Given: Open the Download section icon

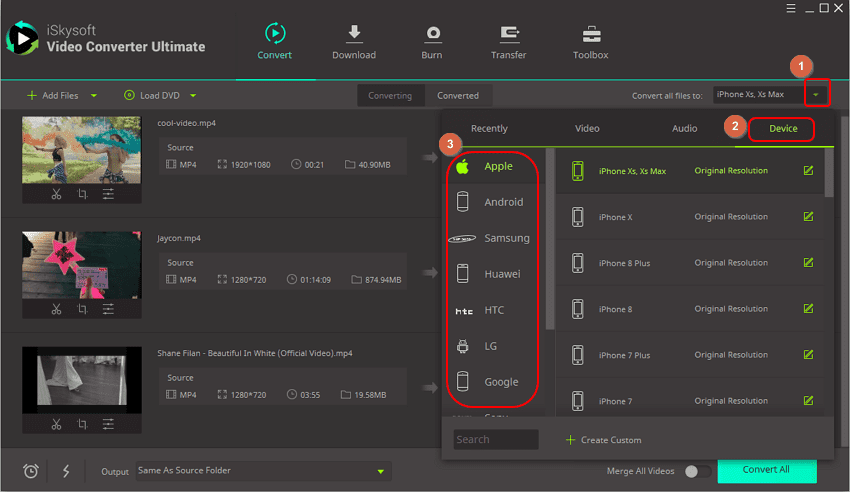Looking at the screenshot, I should coord(354,35).
